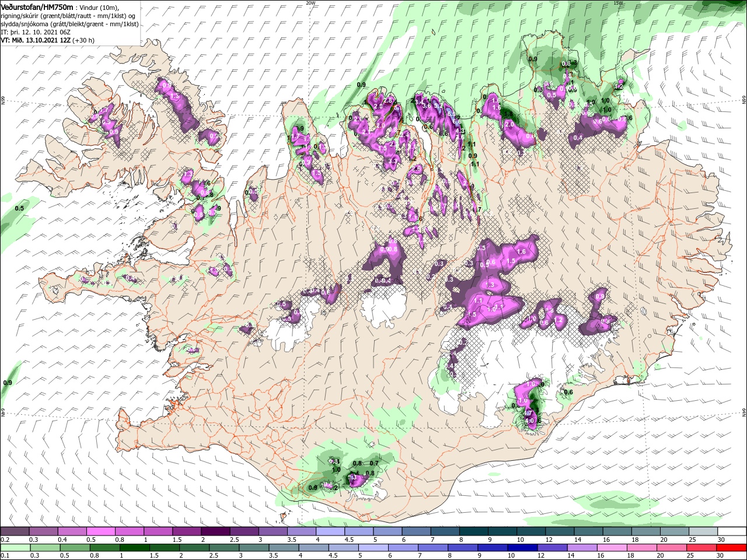This screenshot has height=560, width=747.
Task: Select the lower legend swatch between 9 and 10
Action: coord(493,548)
